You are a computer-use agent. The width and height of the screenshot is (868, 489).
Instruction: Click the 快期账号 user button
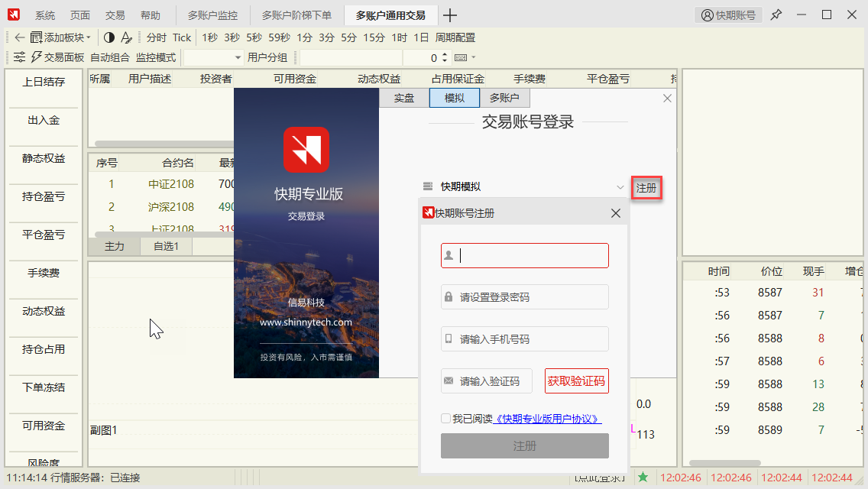coord(728,15)
